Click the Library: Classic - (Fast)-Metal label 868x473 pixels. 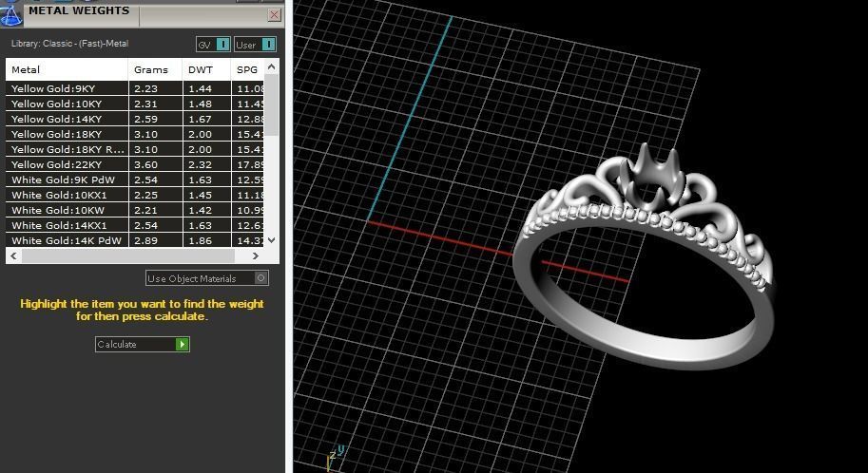coord(69,43)
